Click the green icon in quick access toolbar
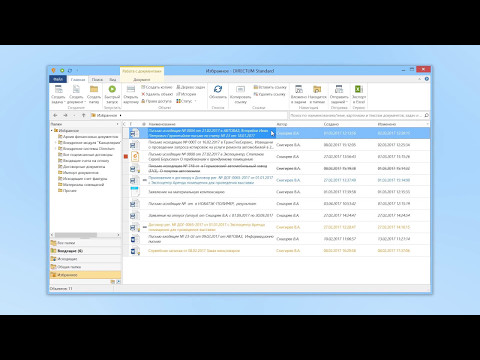This screenshot has width=480, height=360. click(x=62, y=71)
